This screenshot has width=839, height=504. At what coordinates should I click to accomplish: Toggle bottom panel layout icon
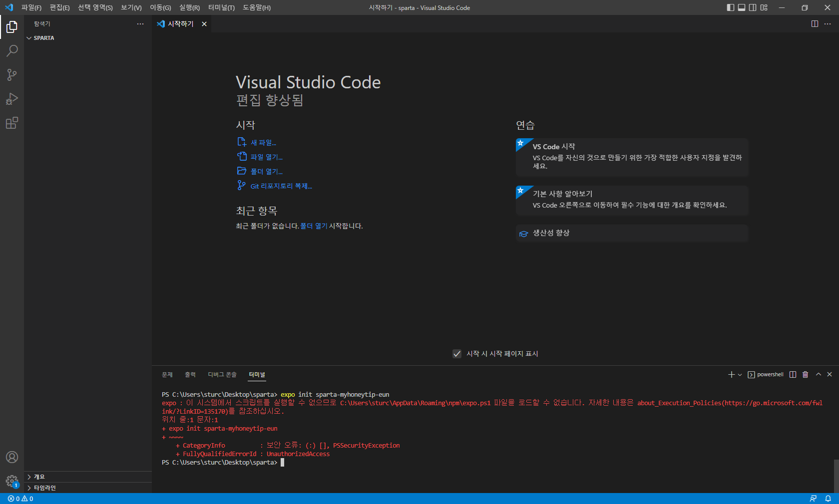[x=742, y=7]
